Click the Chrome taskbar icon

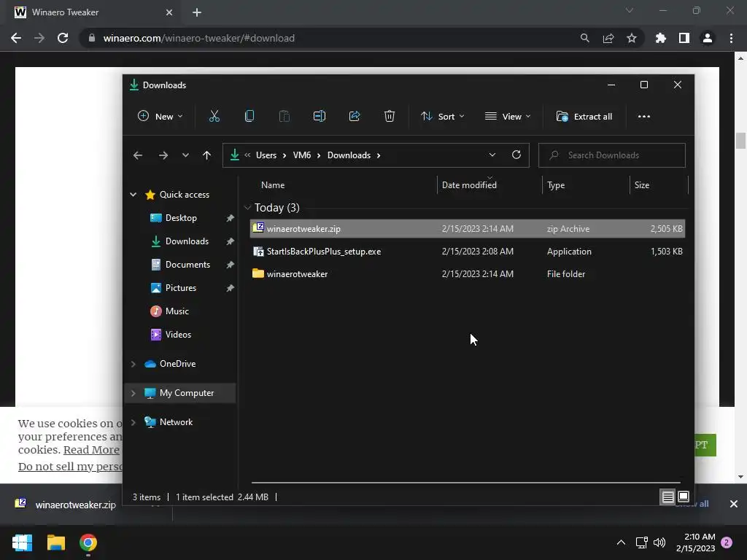[88, 542]
